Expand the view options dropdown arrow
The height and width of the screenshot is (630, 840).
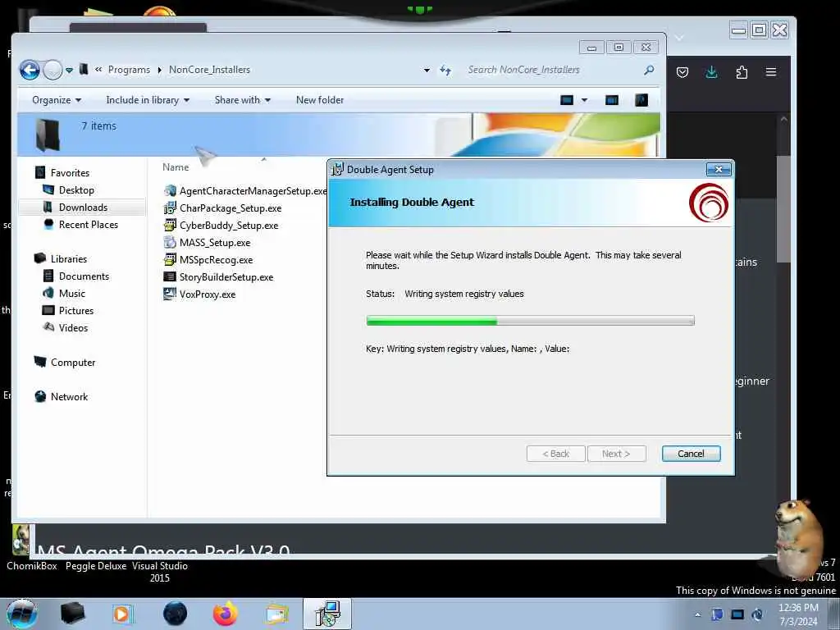[x=584, y=100]
